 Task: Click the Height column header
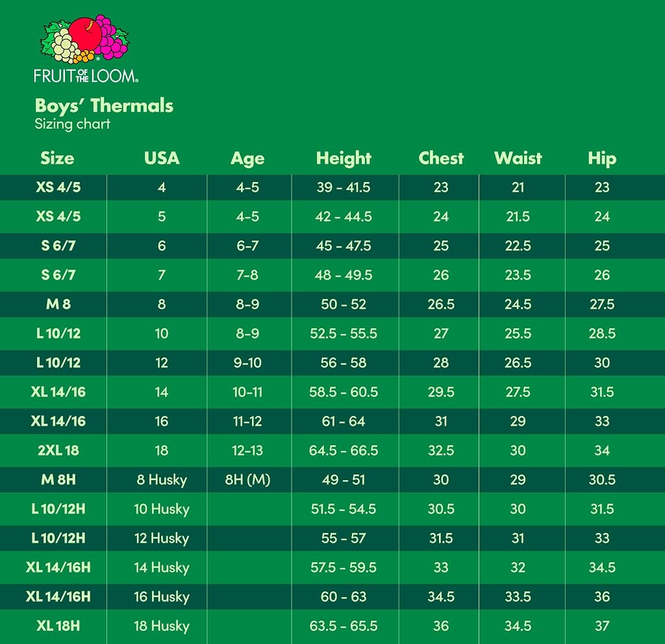(x=344, y=159)
